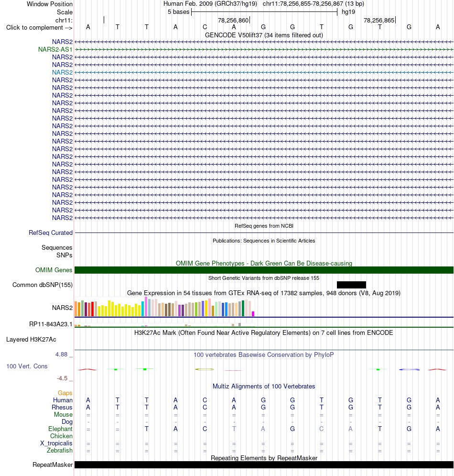Open the 'Gene Expression in 54 tissues' GTEx title
The width and height of the screenshot is (454, 476).
[x=264, y=293]
